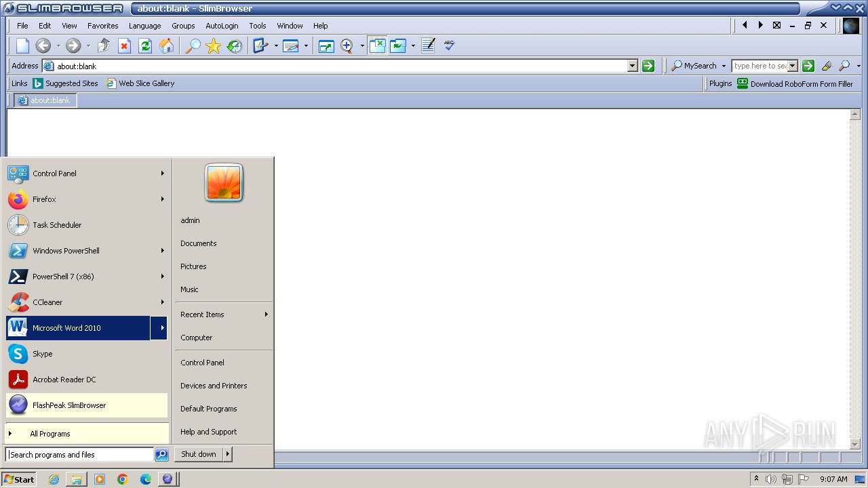The width and height of the screenshot is (868, 488).
Task: Open Web Slice Gallery link
Action: 140,83
